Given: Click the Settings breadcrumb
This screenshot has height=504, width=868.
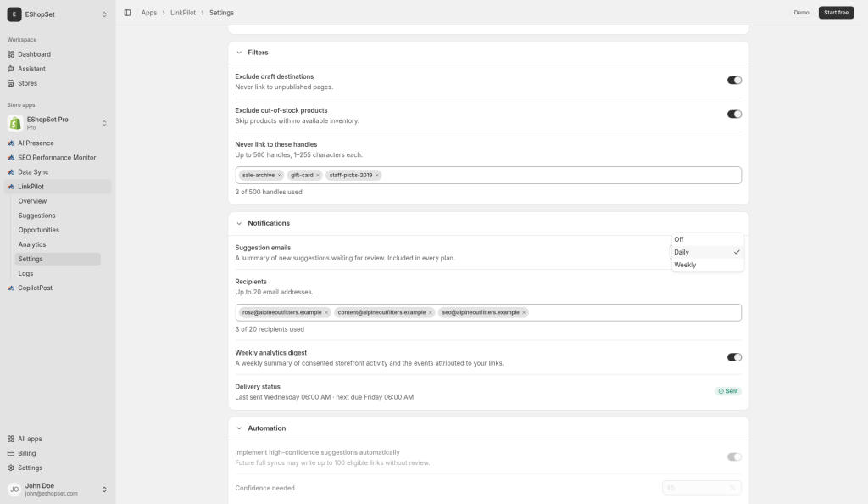Looking at the screenshot, I should tap(221, 13).
